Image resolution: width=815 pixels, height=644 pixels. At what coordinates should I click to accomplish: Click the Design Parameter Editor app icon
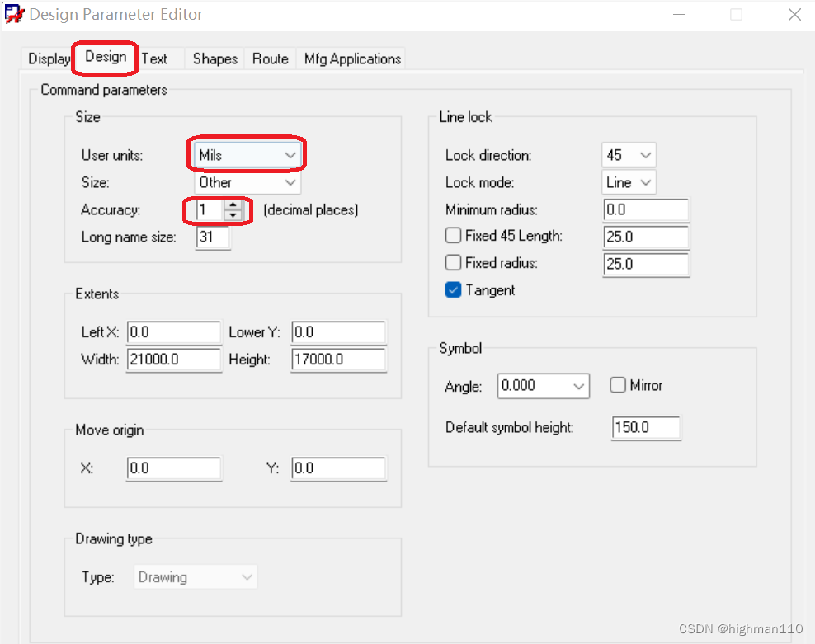point(14,14)
